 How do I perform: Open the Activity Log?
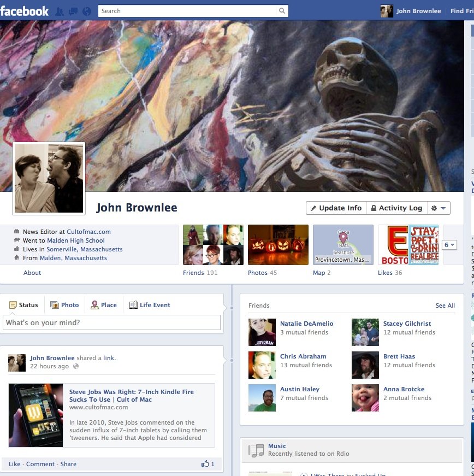click(x=396, y=208)
